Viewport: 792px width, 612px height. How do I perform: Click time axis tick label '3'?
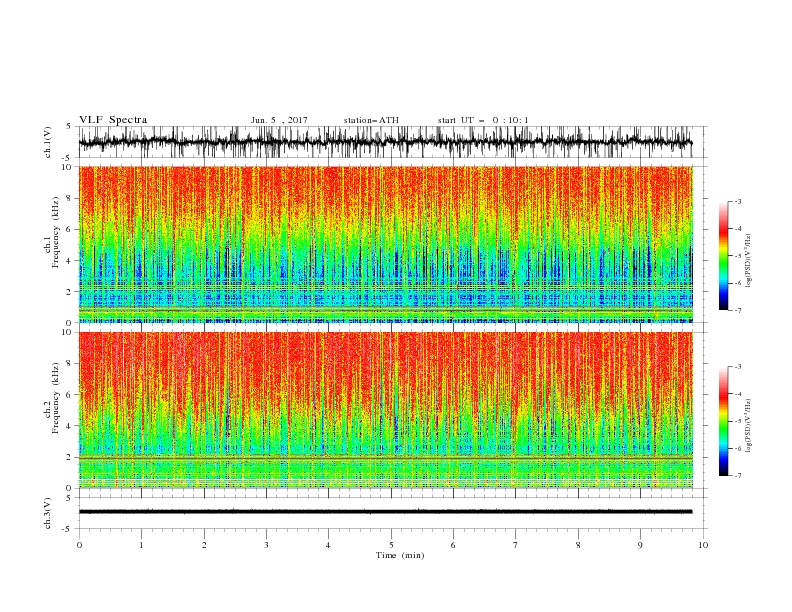coord(266,545)
